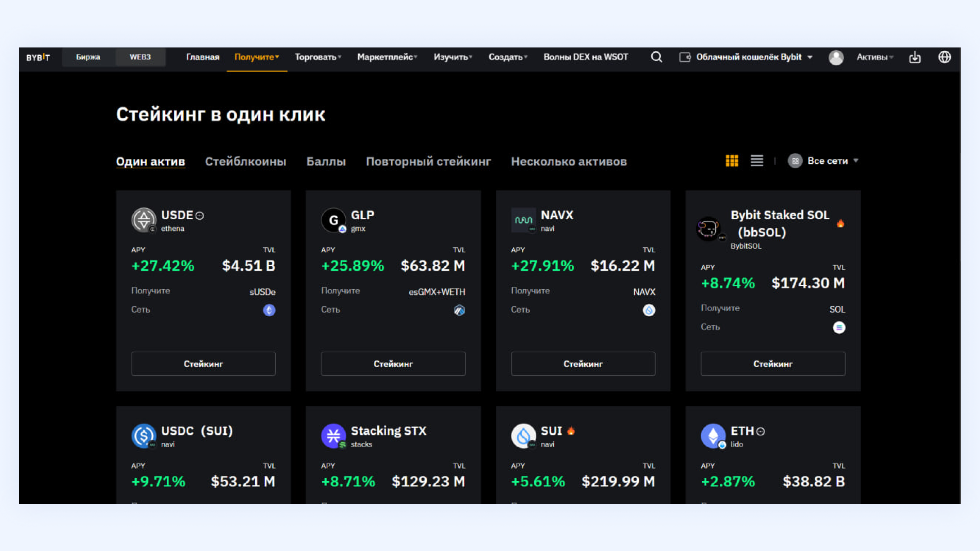980x551 pixels.
Task: Click the fire icon on bbSOL card
Action: (x=840, y=223)
